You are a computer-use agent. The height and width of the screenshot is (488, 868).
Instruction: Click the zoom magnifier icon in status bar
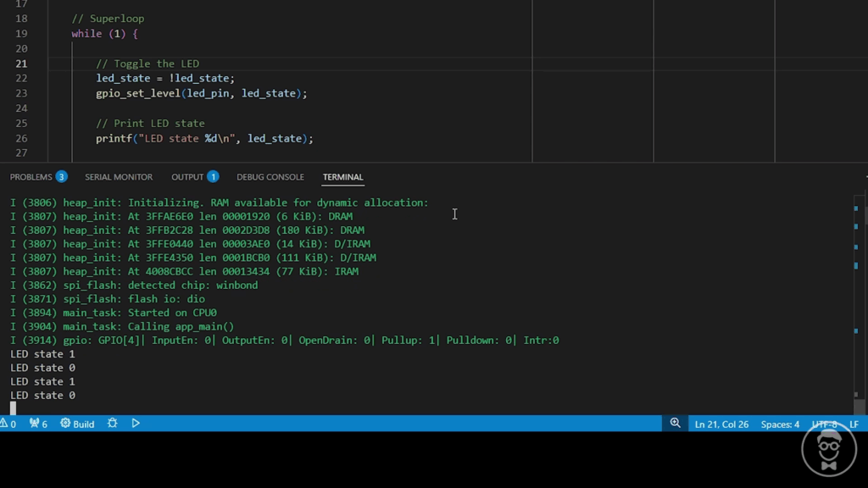point(675,424)
